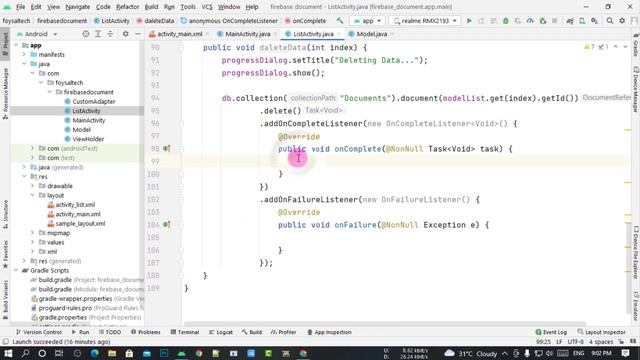Toggle Device Manager side tab on the right
640x360 pixels.
[636, 89]
